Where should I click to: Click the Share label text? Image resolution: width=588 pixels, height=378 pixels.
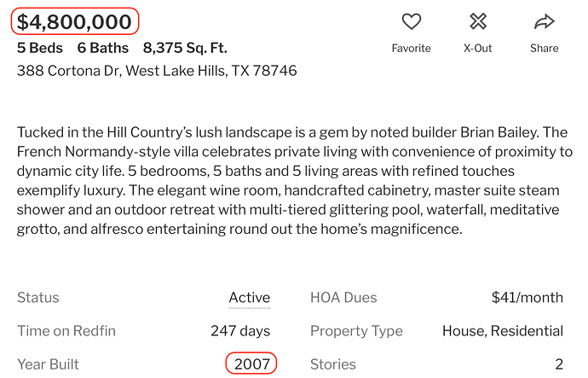pos(545,48)
